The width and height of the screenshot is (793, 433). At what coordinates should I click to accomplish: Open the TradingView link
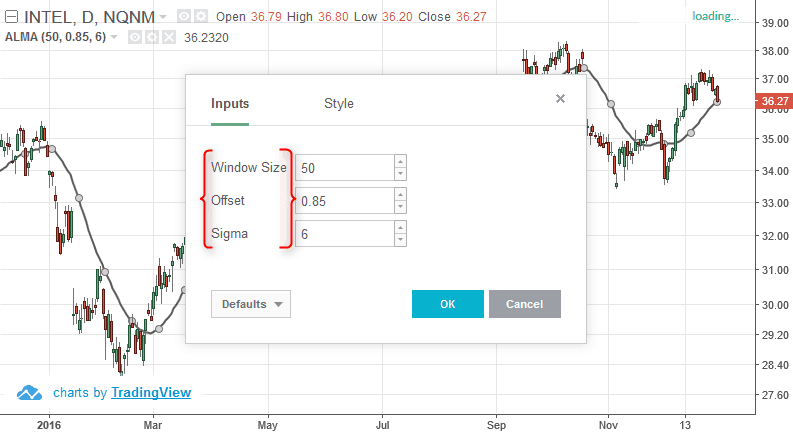pyautogui.click(x=151, y=393)
